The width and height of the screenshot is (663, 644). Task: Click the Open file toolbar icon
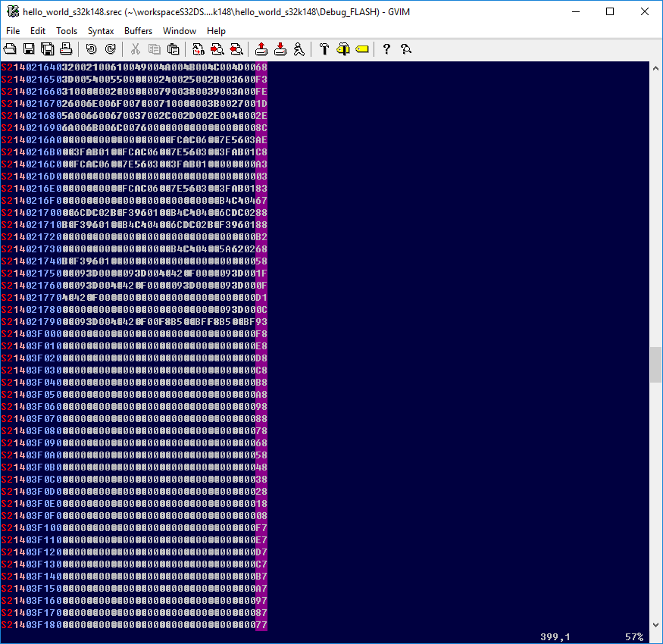coord(10,49)
